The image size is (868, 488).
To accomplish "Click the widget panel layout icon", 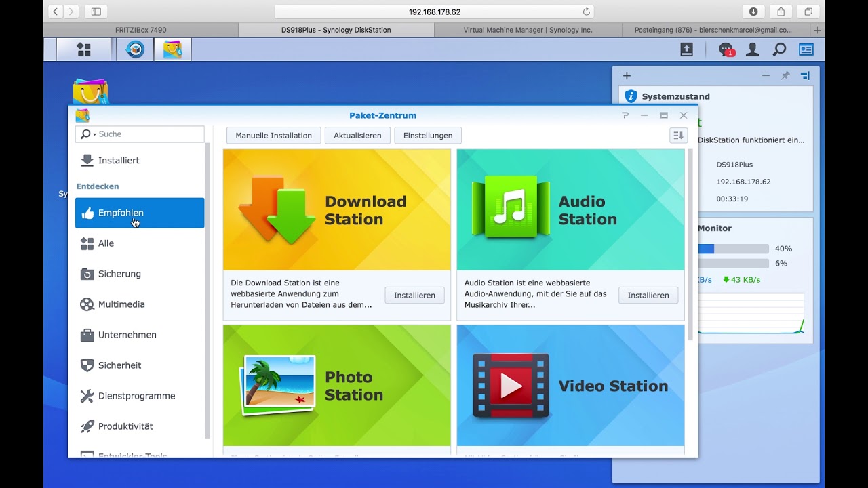I will (805, 76).
